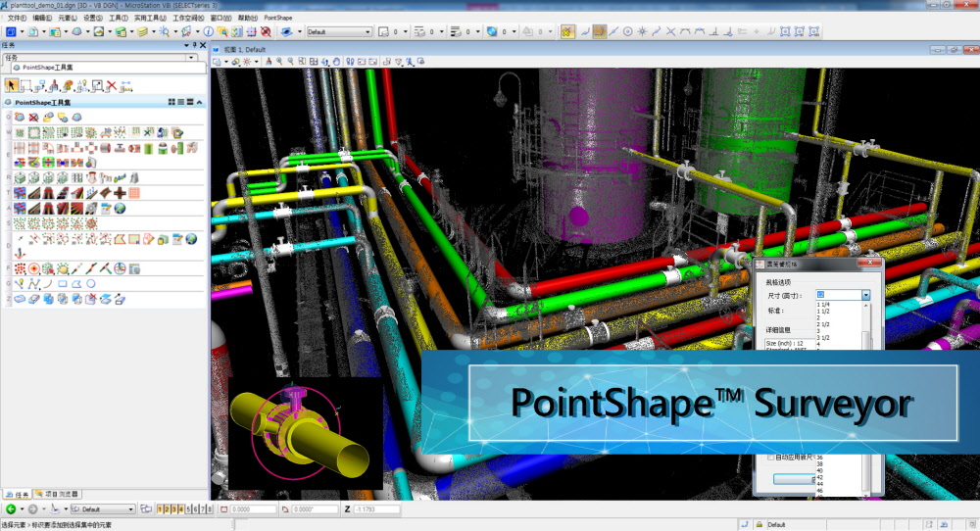This screenshot has width=980, height=531.
Task: Switch toolbox layout to icon grid mode
Action: 171,102
